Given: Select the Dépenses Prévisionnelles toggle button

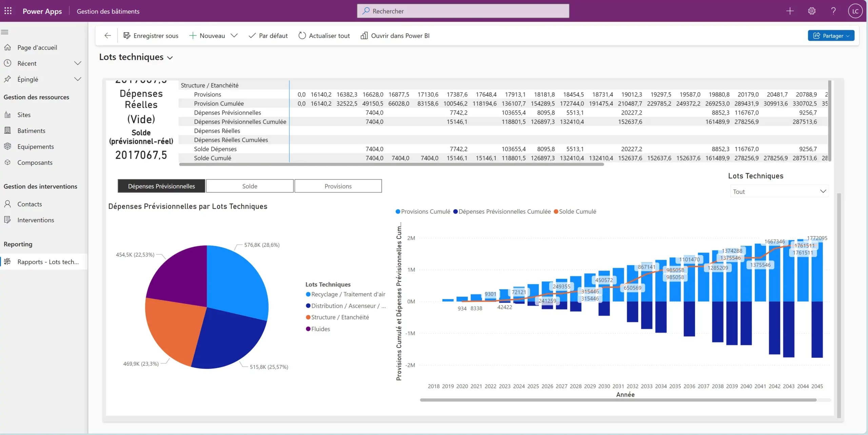Looking at the screenshot, I should pyautogui.click(x=161, y=186).
